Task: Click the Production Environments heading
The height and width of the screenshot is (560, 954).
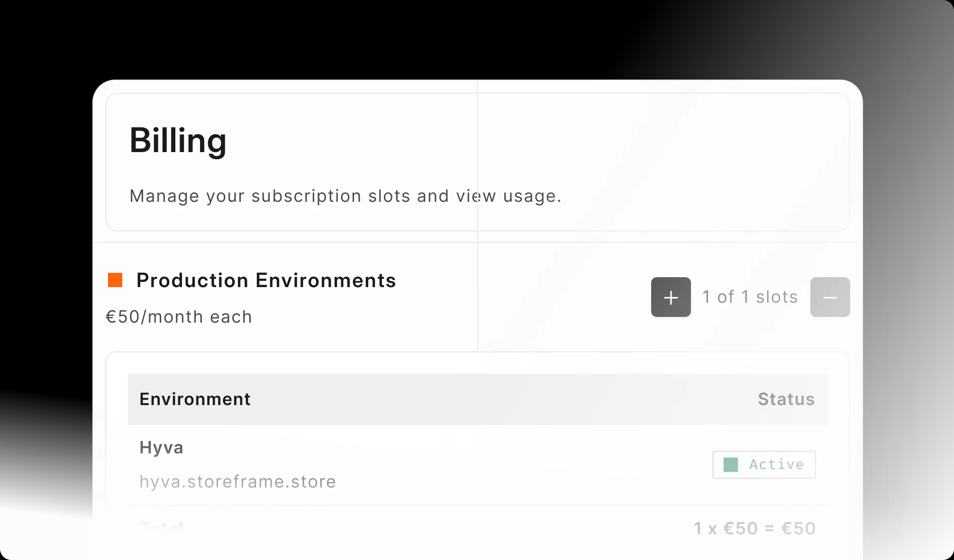Action: (266, 280)
